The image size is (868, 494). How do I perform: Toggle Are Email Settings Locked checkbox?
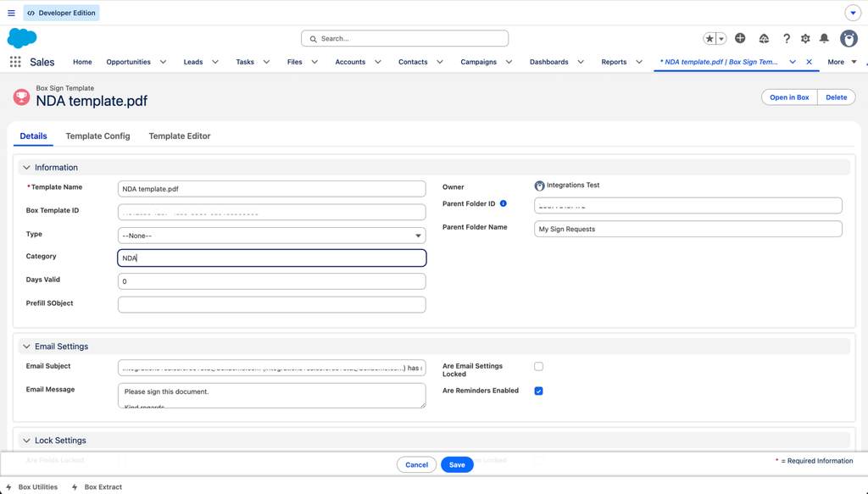click(x=538, y=366)
